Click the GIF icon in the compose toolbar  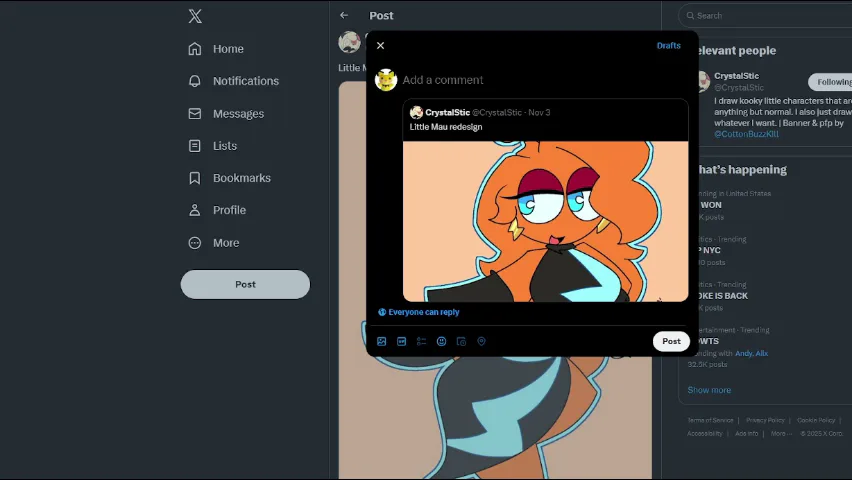coord(402,341)
